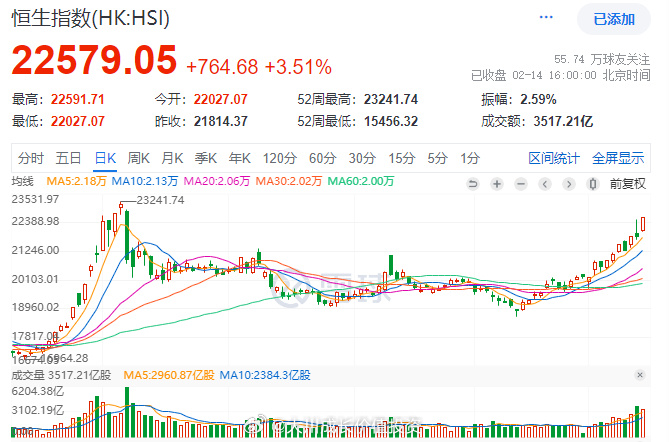Image resolution: width=669 pixels, height=442 pixels.
Task: Click the MA5:2.18万 indicator label
Action: (x=76, y=181)
